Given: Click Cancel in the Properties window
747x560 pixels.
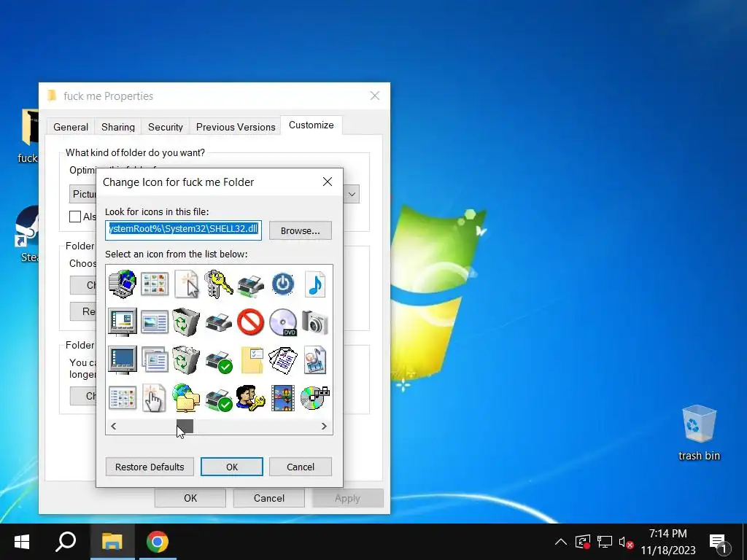Looking at the screenshot, I should [x=268, y=498].
